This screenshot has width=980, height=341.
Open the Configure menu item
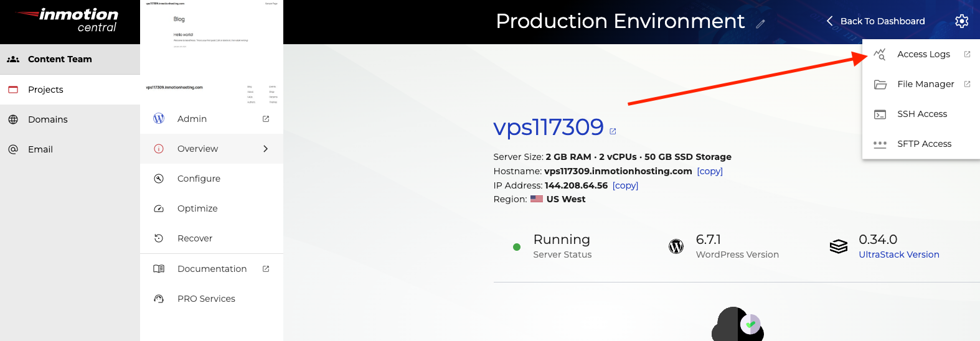point(199,179)
